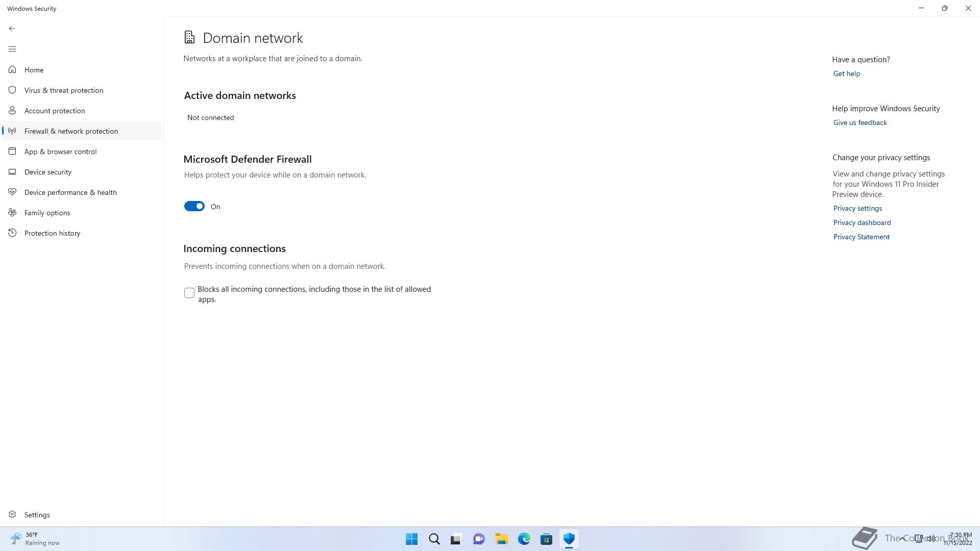
Task: Select the Device security laptop icon
Action: [x=12, y=171]
